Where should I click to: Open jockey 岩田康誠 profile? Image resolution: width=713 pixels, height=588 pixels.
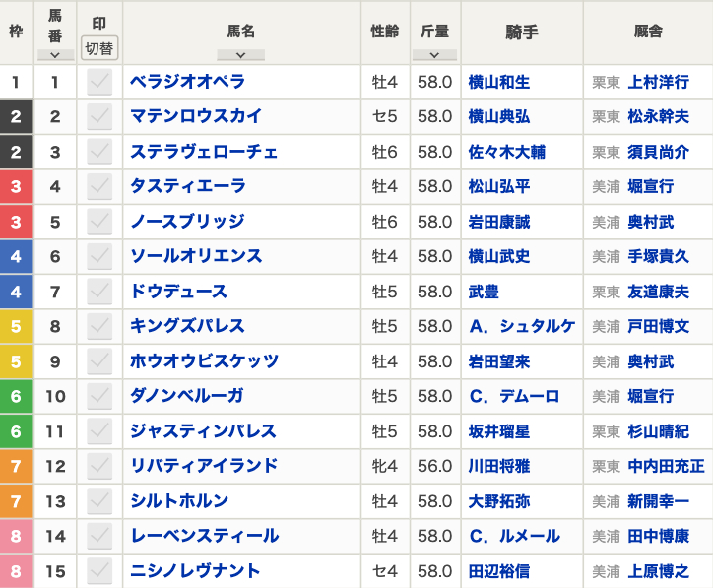click(x=499, y=222)
